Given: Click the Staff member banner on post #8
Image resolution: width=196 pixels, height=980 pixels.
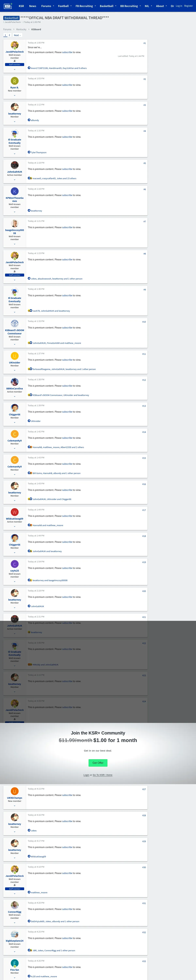Looking at the screenshot, I should coord(15,275).
